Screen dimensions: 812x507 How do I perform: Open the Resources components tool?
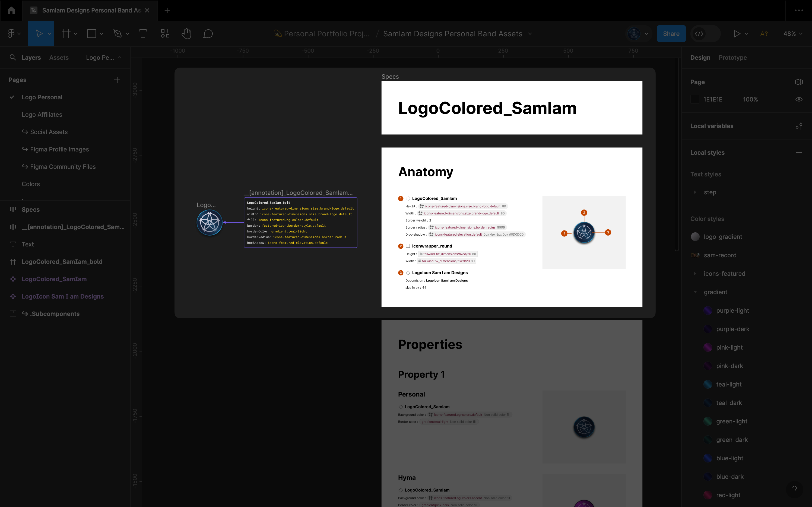click(165, 34)
